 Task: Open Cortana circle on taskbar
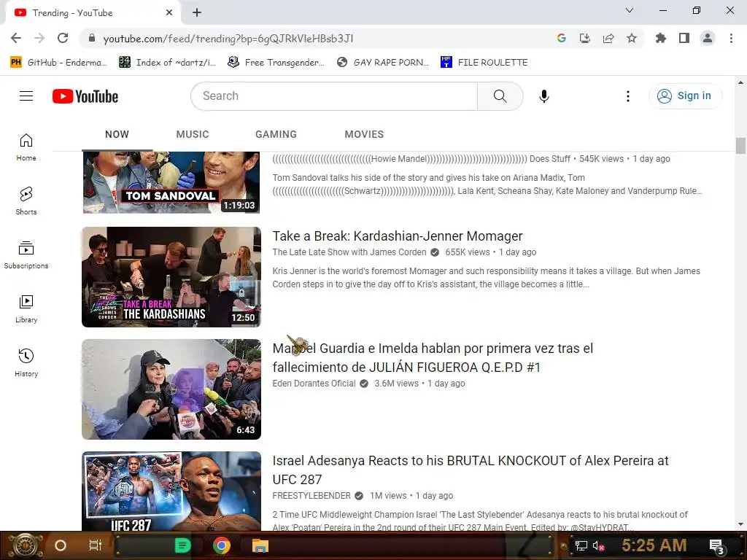[x=61, y=545]
